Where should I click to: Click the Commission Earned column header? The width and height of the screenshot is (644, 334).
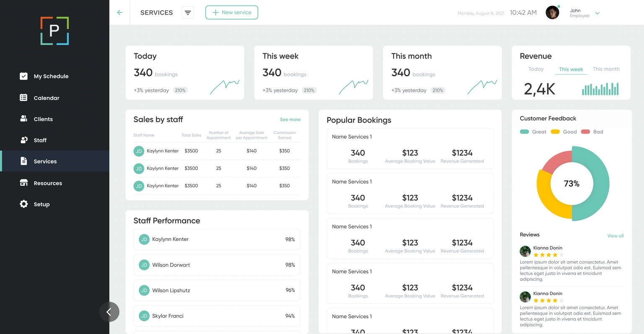tap(285, 135)
